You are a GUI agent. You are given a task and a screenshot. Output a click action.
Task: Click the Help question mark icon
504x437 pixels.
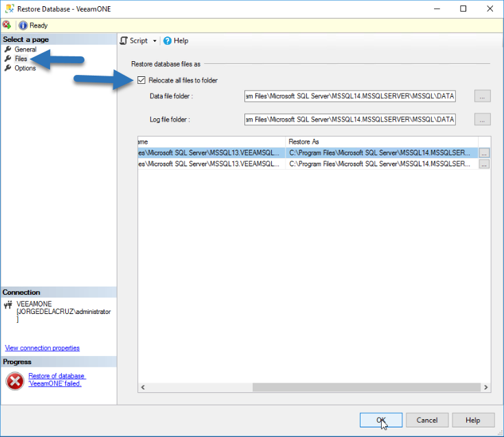coord(167,41)
